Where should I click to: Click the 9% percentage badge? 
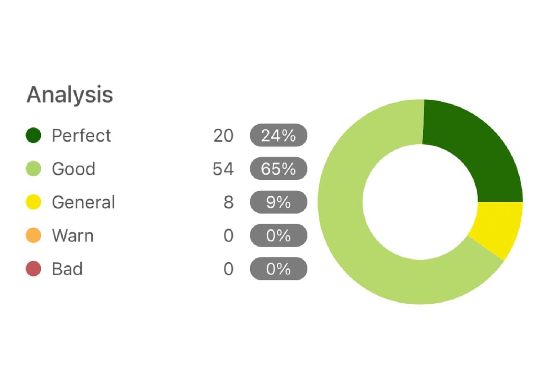278,202
